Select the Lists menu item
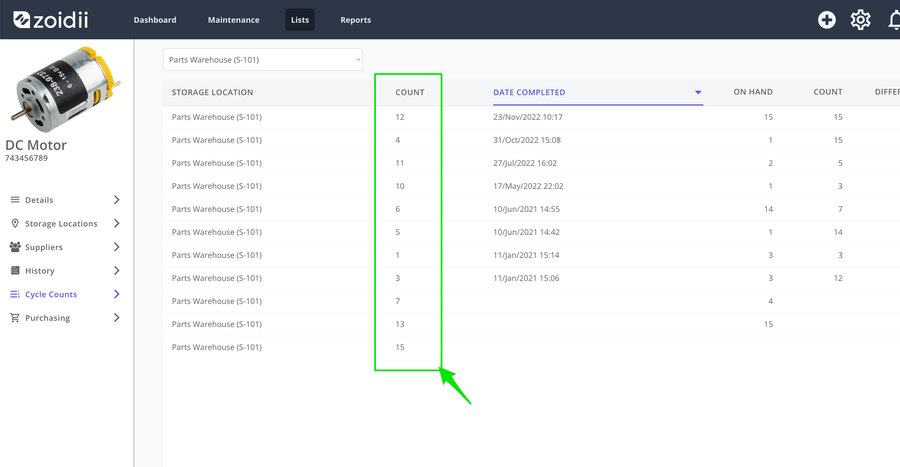900x467 pixels. [300, 20]
